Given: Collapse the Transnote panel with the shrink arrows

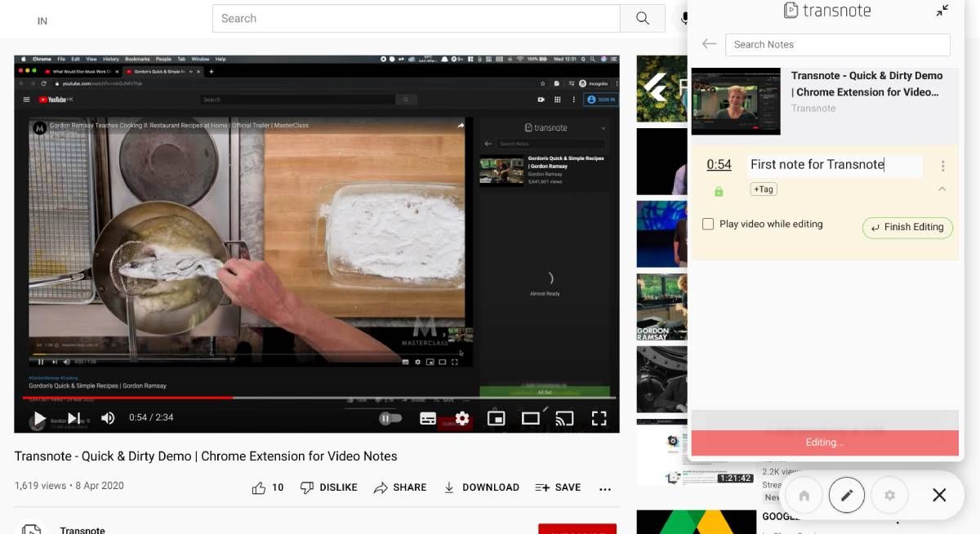Looking at the screenshot, I should click(x=942, y=11).
